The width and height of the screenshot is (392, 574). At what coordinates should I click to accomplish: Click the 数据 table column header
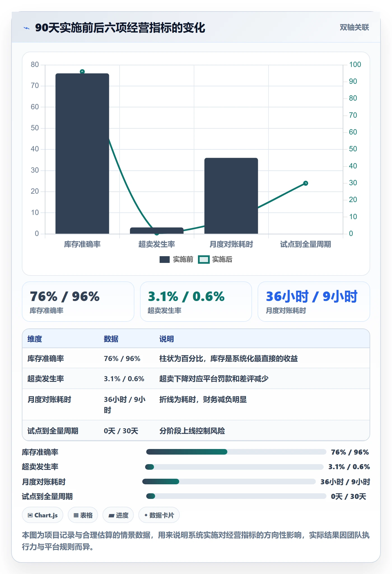pyautogui.click(x=111, y=339)
